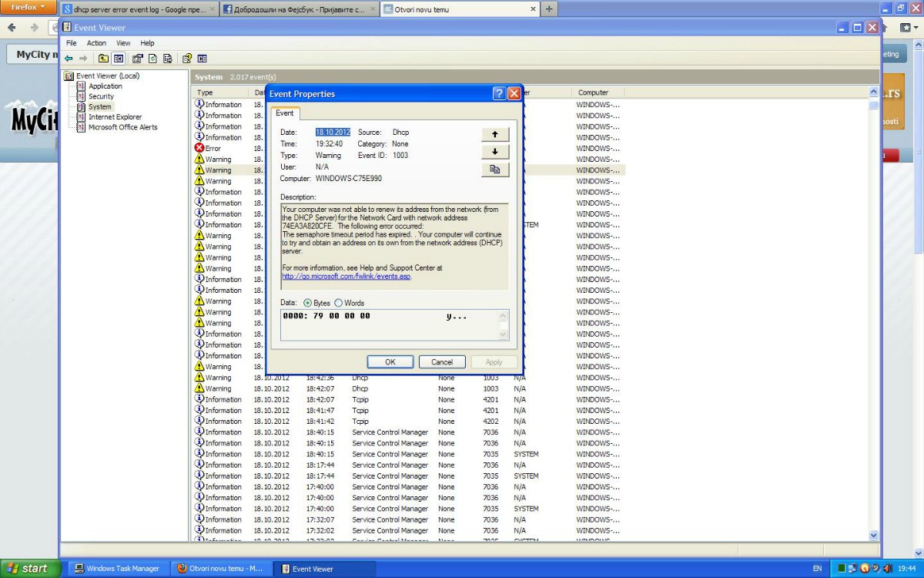Select the Otvori novu temu browser tab
This screenshot has width=924, height=578.
[460, 9]
